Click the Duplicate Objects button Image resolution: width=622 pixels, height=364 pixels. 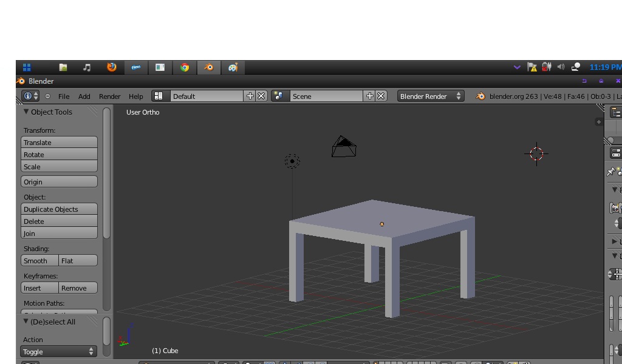[59, 209]
